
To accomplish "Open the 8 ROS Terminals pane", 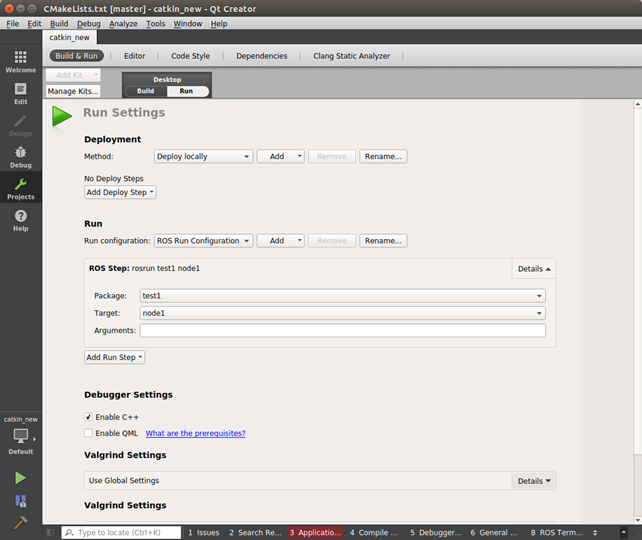I will [556, 532].
